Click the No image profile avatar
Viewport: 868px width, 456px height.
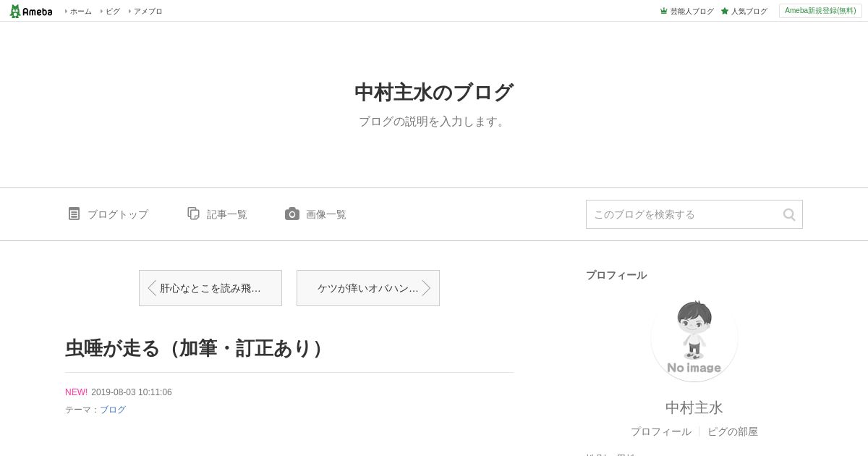point(694,339)
